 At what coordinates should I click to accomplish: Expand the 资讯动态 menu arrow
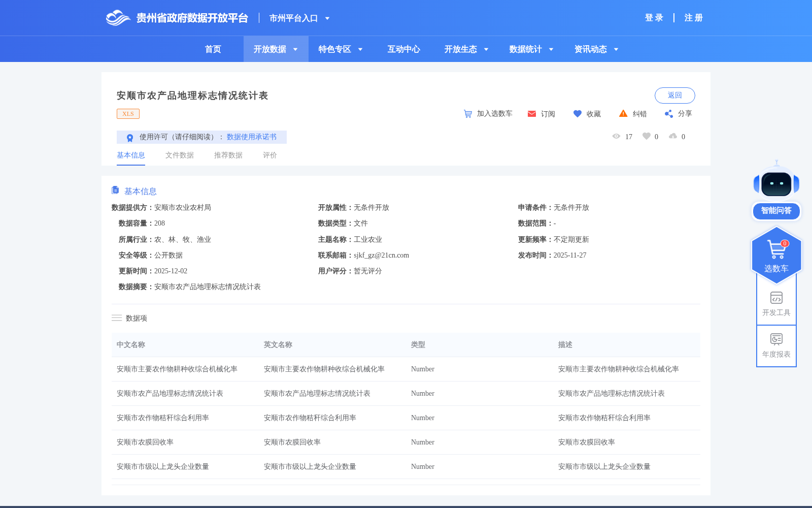616,49
